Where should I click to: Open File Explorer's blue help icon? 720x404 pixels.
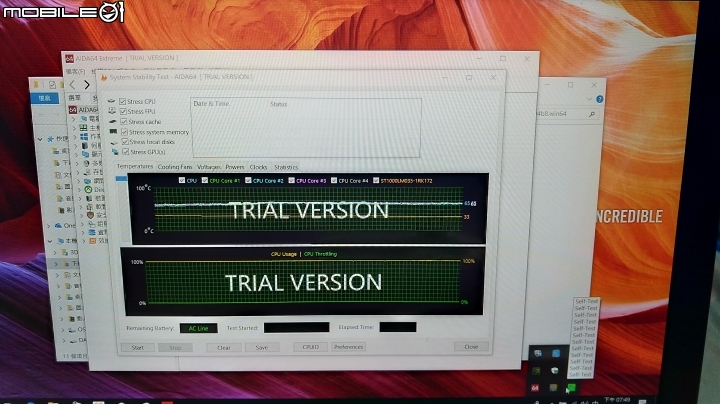(599, 99)
